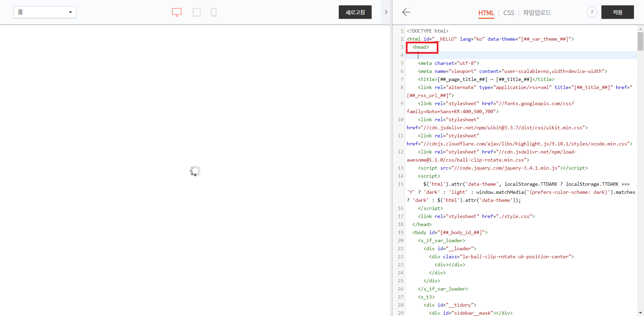Viewport: 644px width, 316px height.
Task: Click the back arrow in editor panel
Action: click(x=406, y=12)
